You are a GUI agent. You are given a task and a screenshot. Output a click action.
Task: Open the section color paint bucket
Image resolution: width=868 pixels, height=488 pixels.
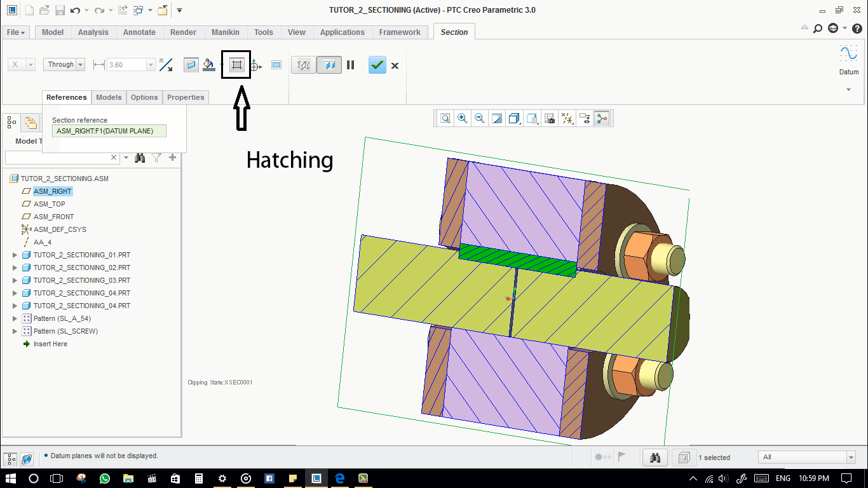click(209, 65)
